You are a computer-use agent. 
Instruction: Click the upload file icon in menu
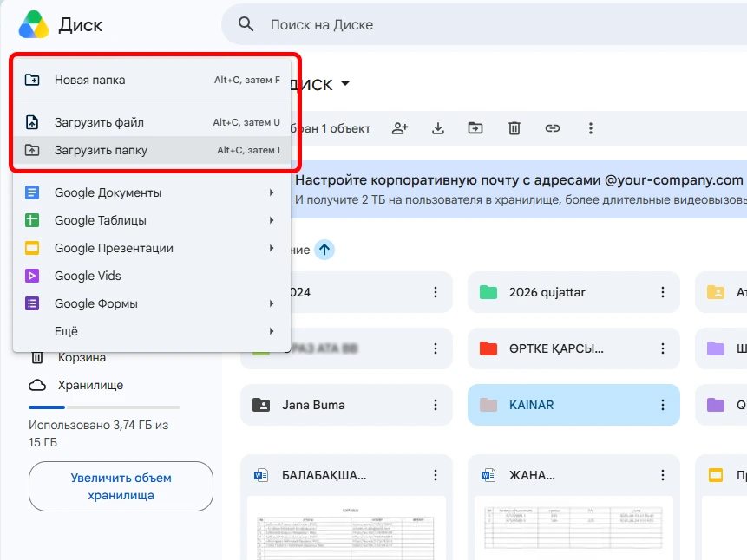[x=32, y=122]
